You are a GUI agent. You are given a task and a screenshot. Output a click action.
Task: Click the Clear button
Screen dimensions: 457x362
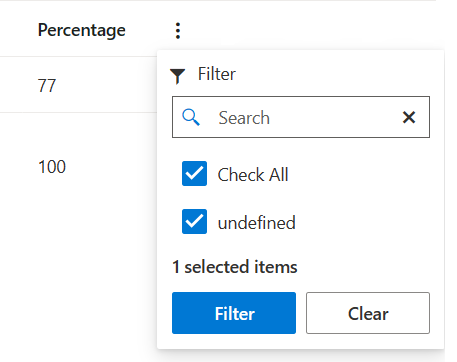pos(368,313)
